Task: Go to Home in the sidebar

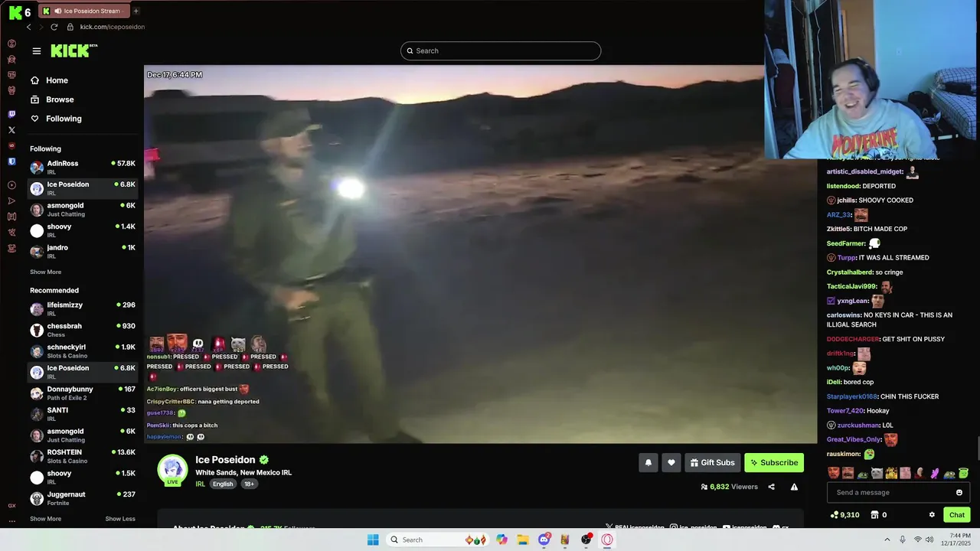Action: 57,80
